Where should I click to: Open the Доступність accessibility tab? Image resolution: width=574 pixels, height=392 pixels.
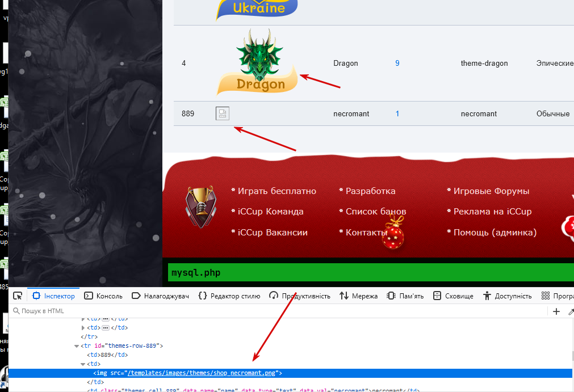pyautogui.click(x=507, y=296)
